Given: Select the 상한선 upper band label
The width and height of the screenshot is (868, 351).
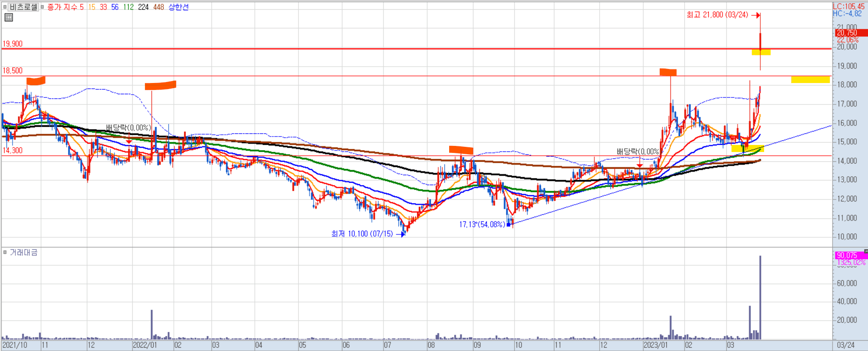Looking at the screenshot, I should coord(178,7).
